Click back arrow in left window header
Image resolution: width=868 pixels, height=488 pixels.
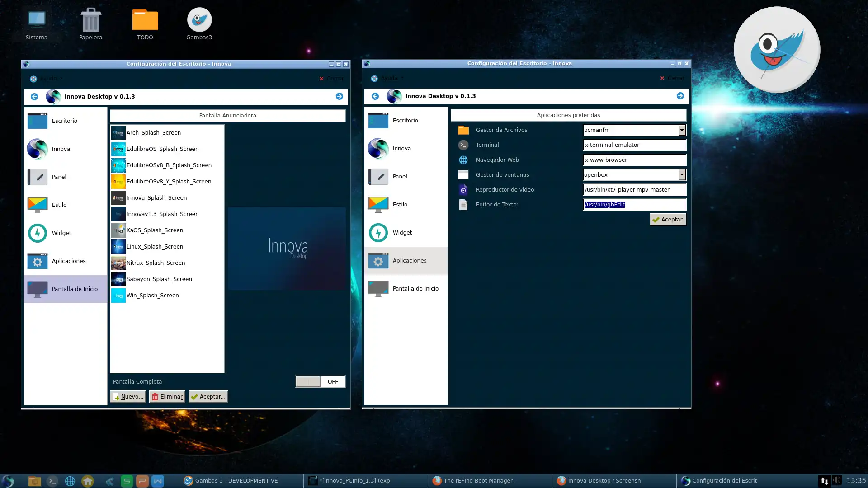point(34,97)
